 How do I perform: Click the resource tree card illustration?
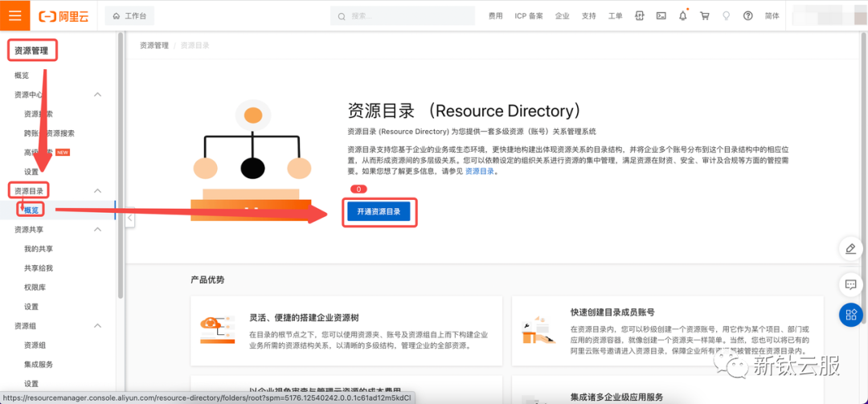coord(217,330)
